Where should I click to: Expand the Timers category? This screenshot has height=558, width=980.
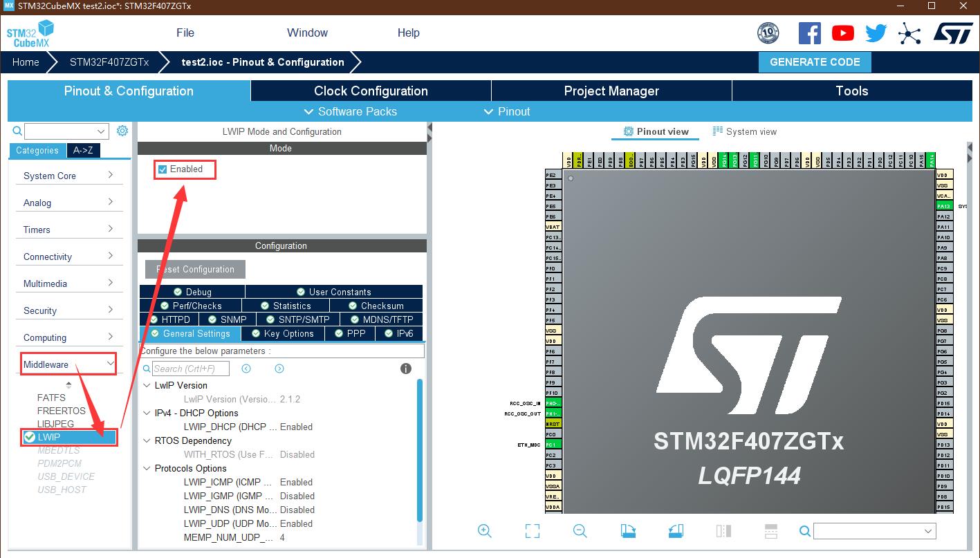(69, 230)
